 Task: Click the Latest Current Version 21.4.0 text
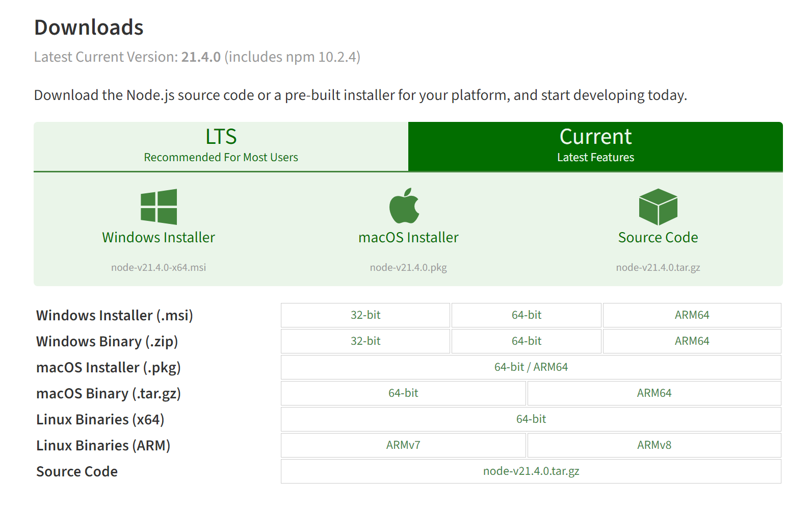pos(197,57)
